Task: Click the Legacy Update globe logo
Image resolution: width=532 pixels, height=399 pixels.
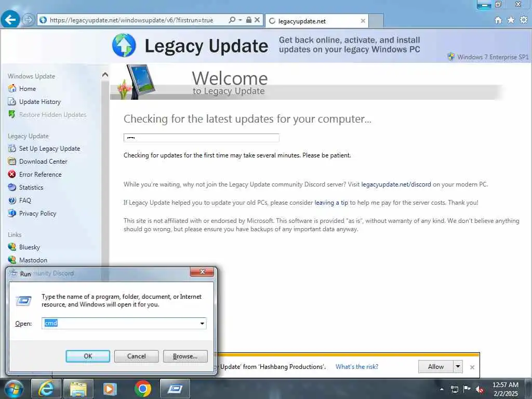Action: tap(124, 45)
